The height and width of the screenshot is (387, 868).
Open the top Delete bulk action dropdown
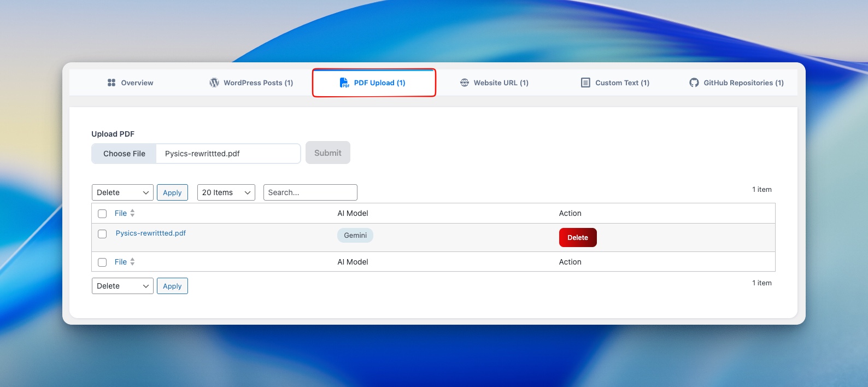coord(122,192)
